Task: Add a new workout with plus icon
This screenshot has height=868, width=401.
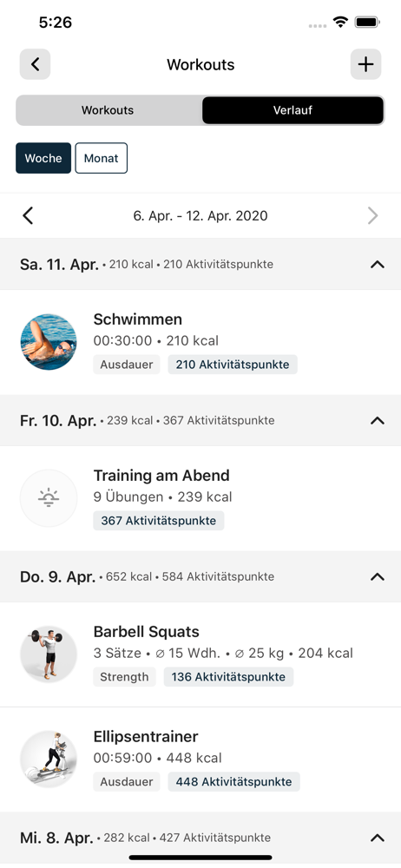Action: click(x=365, y=64)
